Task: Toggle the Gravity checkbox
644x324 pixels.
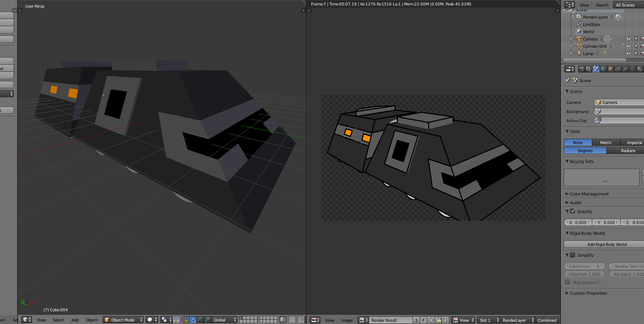Action: point(573,211)
